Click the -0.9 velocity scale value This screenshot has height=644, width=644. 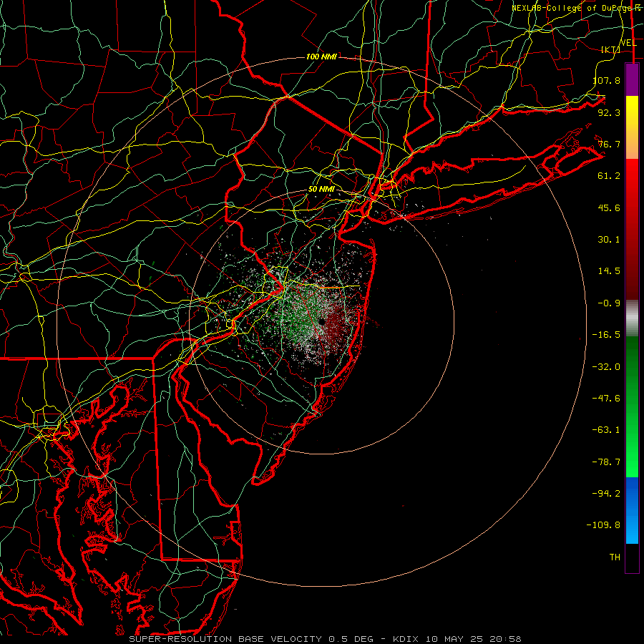[x=609, y=303]
